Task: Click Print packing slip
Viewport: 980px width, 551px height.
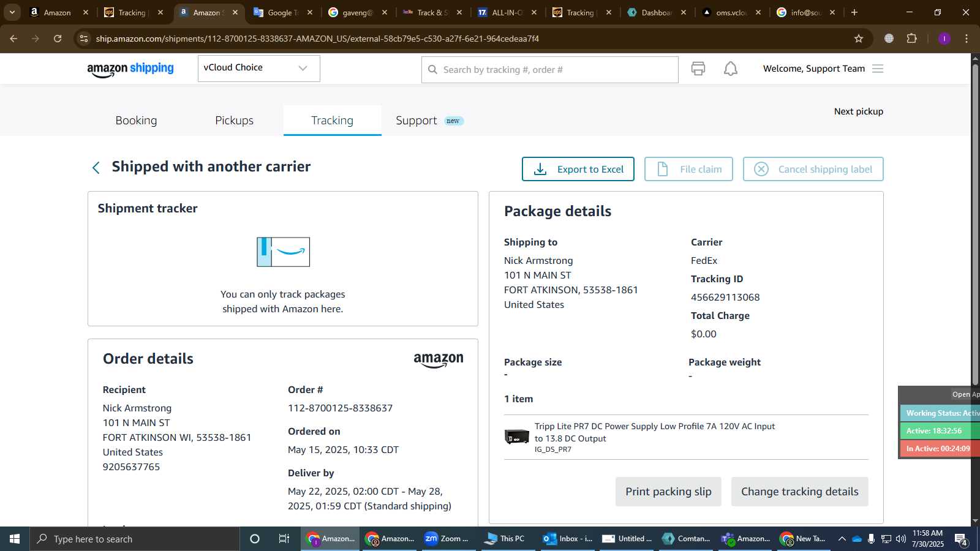Action: [x=668, y=492]
